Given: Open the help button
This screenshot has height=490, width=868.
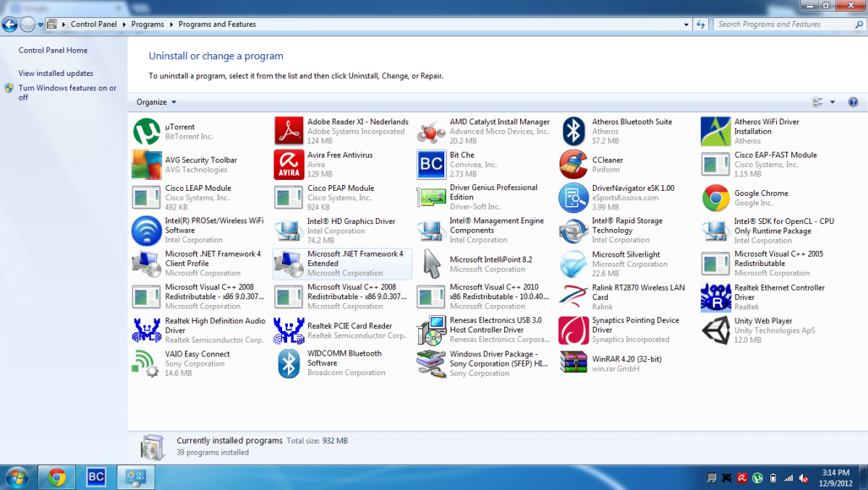Looking at the screenshot, I should [x=853, y=103].
